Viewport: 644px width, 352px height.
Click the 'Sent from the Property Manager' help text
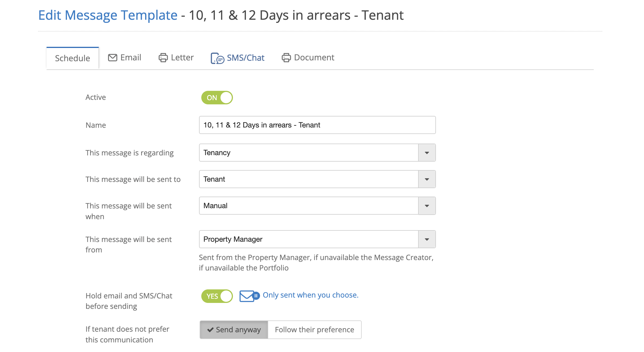[x=316, y=263]
